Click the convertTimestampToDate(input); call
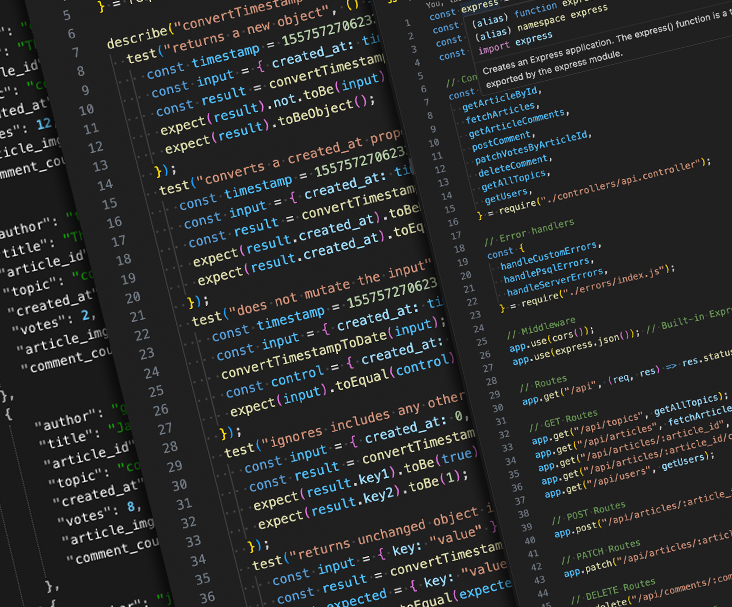Screen dimensions: 732x607 pos(334,348)
